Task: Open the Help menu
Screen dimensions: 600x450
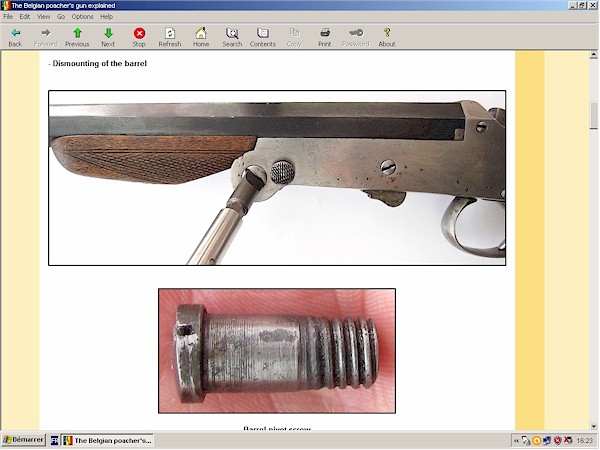Action: [106, 16]
